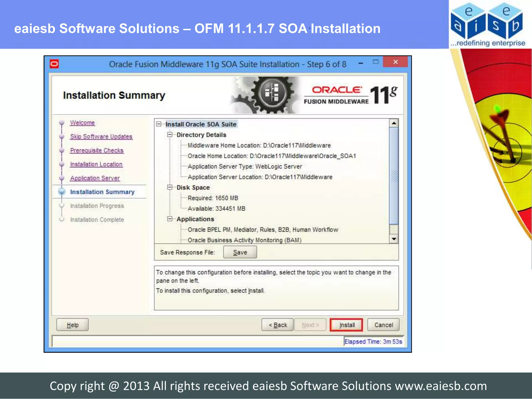
Task: Select Oracle Business Activity Monitoring (BAM) row
Action: coord(244,240)
